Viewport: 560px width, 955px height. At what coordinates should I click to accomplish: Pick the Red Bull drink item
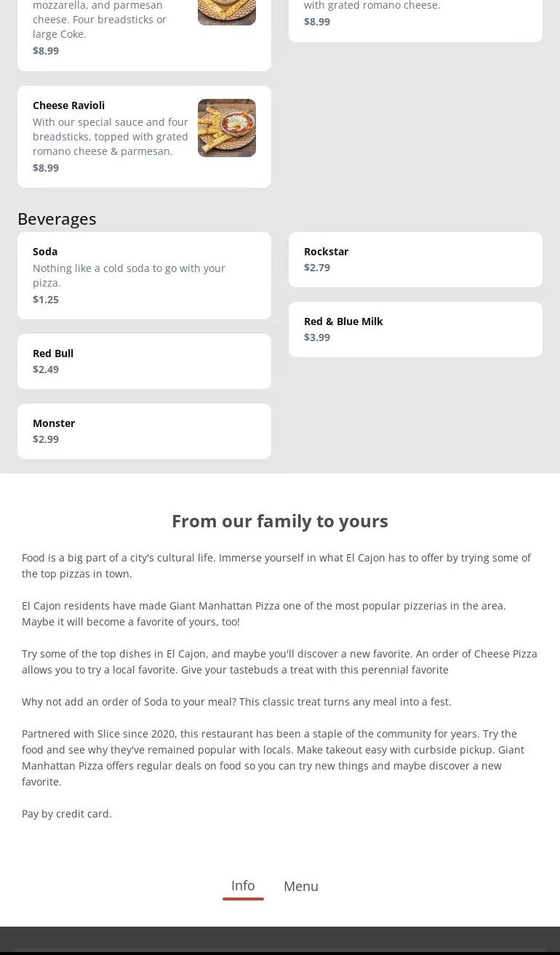point(144,361)
